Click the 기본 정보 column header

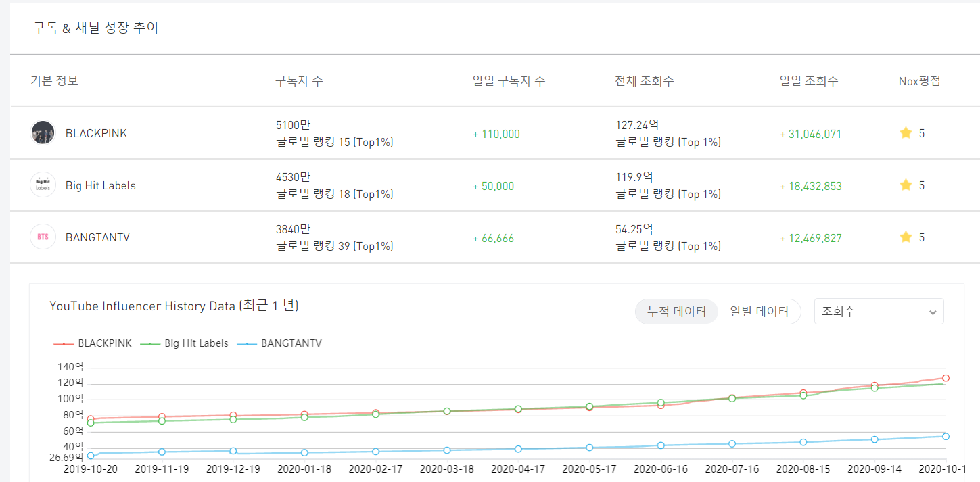point(54,81)
